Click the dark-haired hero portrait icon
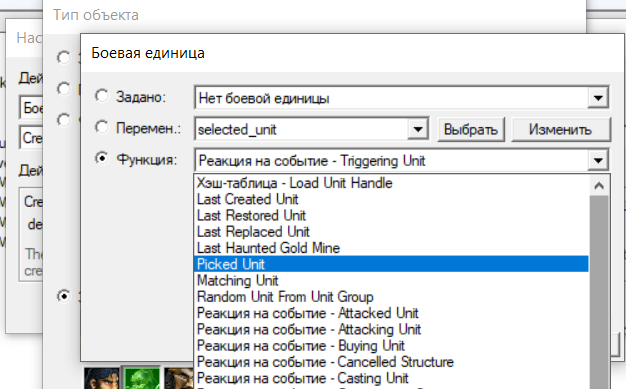 [101, 378]
